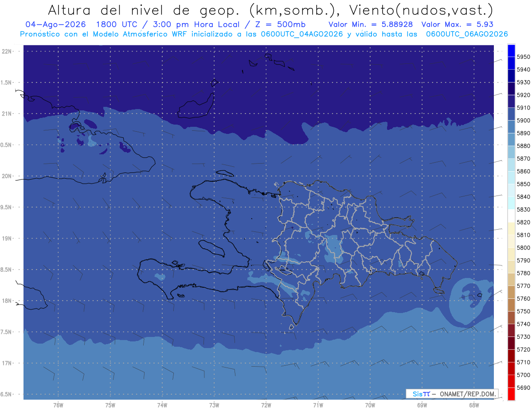Click the 5760 colorbar label
This screenshot has width=532, height=411.
[x=524, y=298]
